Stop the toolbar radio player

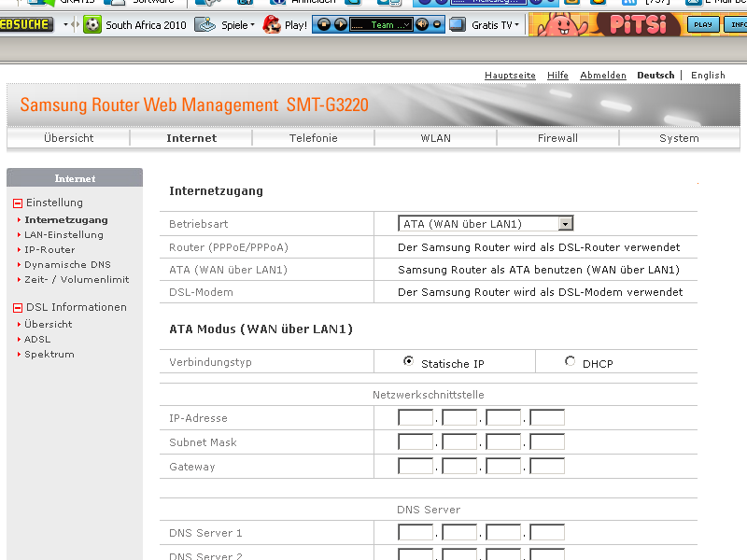[324, 24]
